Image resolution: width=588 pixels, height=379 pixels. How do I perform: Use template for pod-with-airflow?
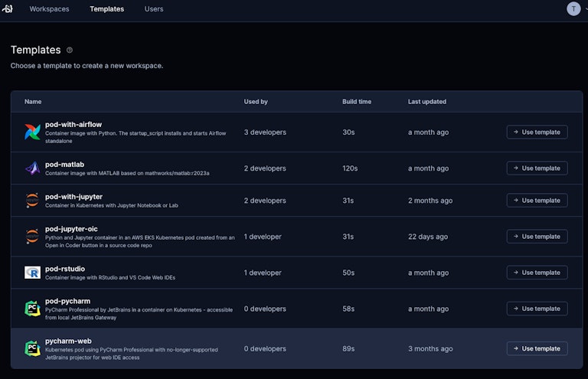pos(537,132)
